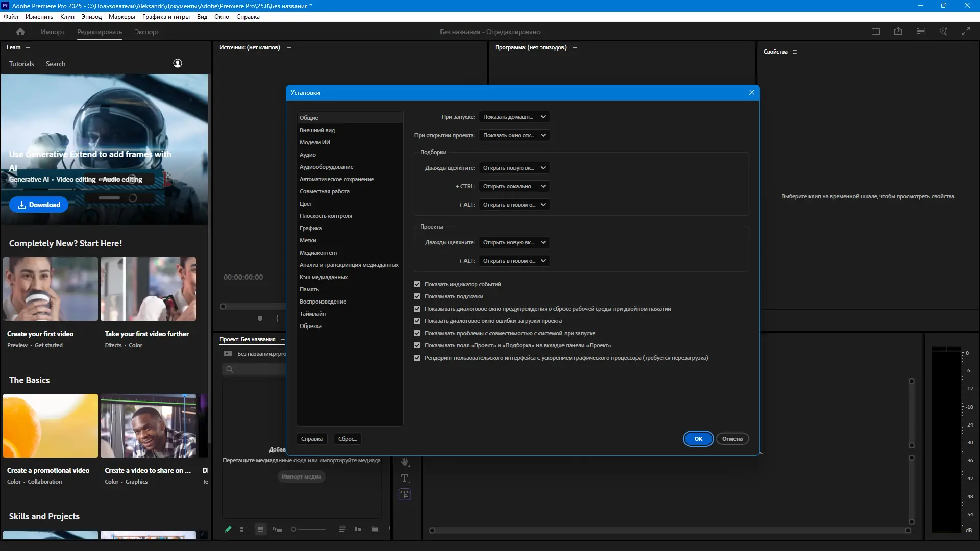This screenshot has height=551, width=980.
Task: Disable the GPU-accelerated UI rendering checkbox
Action: (x=417, y=358)
